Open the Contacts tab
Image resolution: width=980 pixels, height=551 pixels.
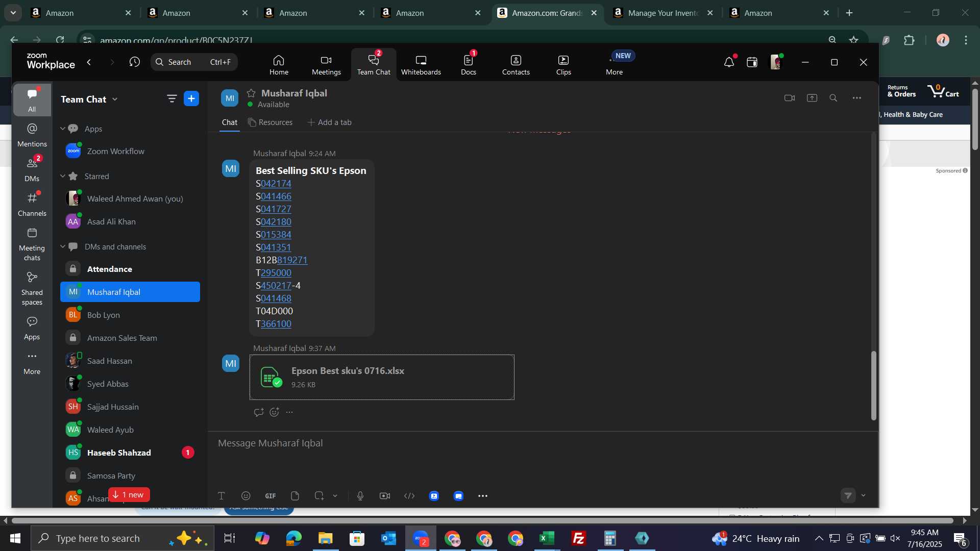[516, 65]
